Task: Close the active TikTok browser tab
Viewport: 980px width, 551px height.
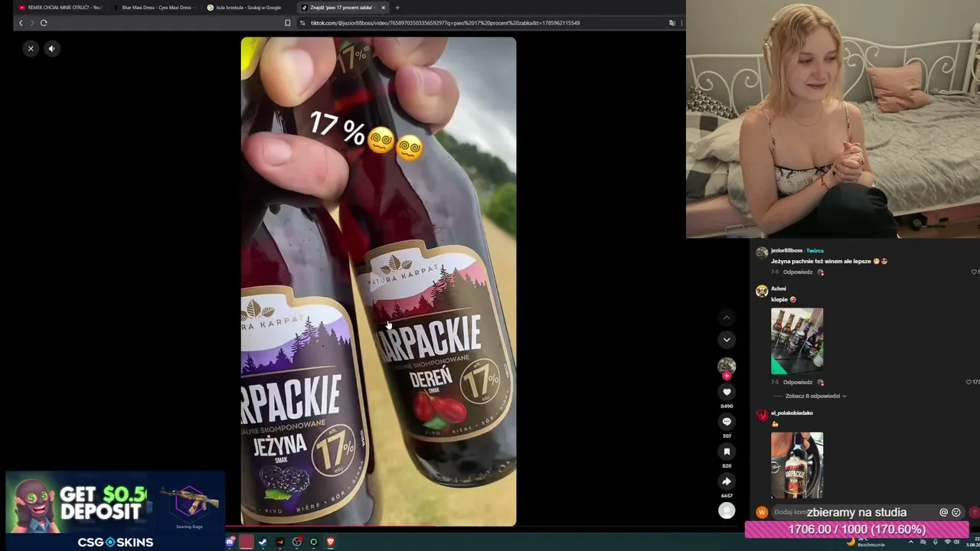Action: [384, 8]
